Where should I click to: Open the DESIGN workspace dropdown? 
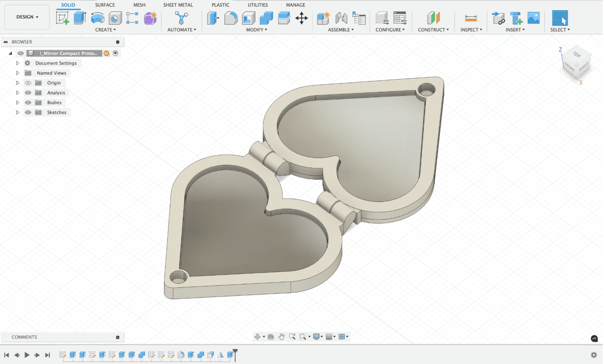[x=27, y=17]
